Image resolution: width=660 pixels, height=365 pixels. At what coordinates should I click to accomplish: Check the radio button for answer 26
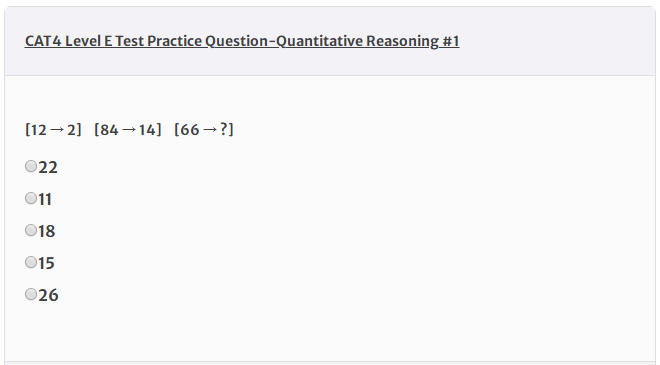(31, 294)
